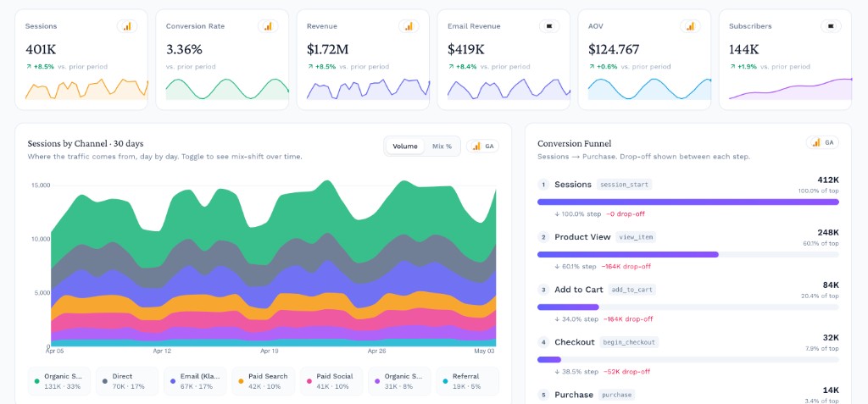Click the up-arrow trend icon on Sessions card
868x404 pixels.
[28, 66]
